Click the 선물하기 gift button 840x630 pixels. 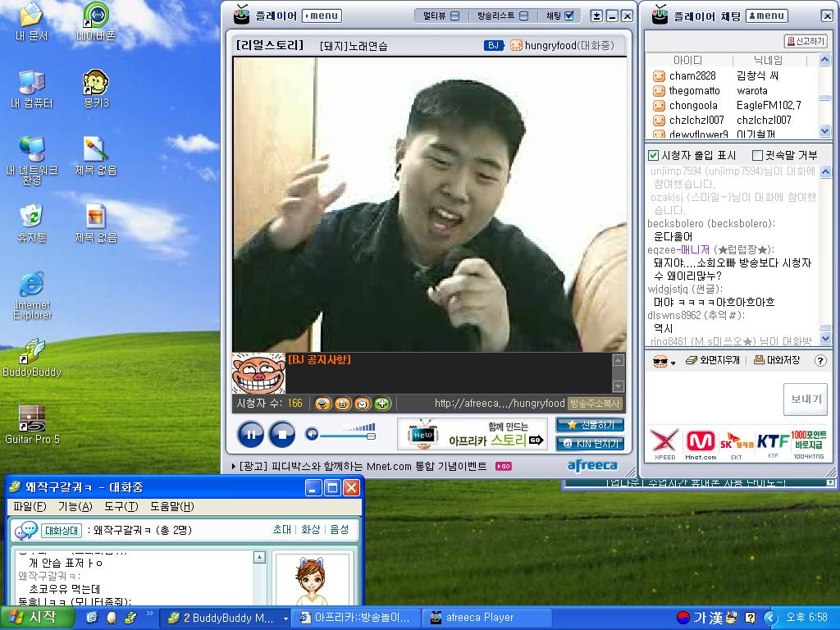click(590, 425)
